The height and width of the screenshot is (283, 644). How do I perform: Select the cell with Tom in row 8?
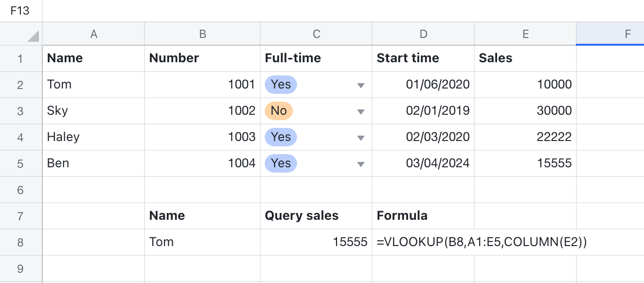point(202,242)
